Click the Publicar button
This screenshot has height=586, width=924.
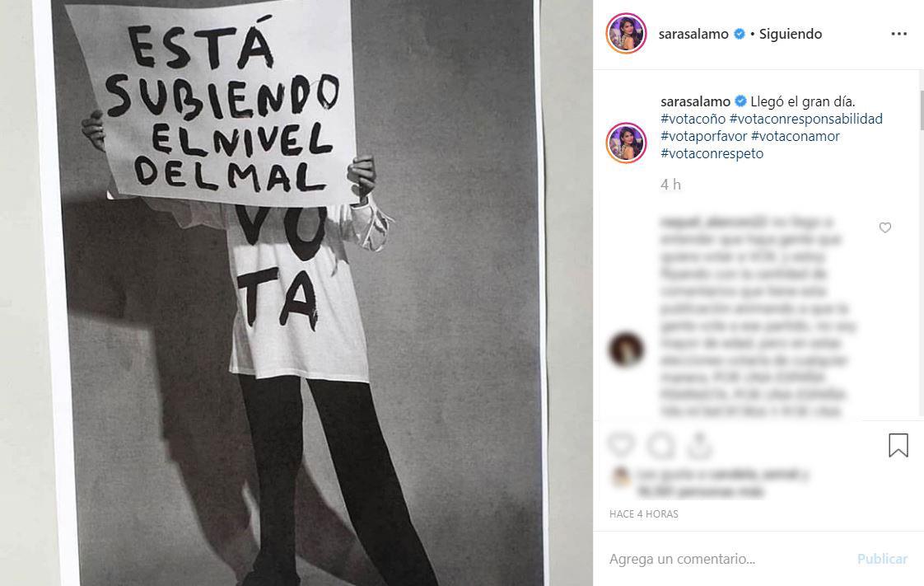click(882, 559)
